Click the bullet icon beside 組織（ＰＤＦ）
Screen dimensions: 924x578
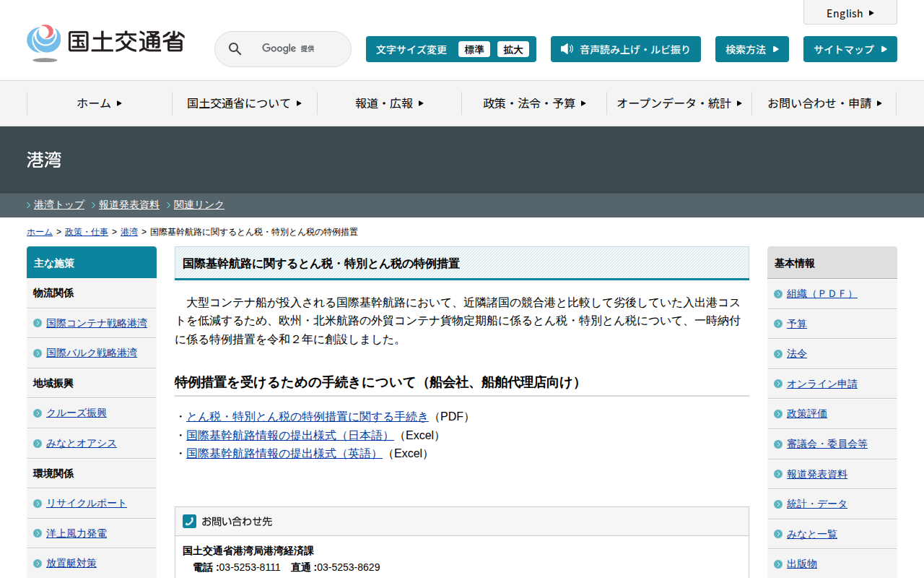(778, 294)
